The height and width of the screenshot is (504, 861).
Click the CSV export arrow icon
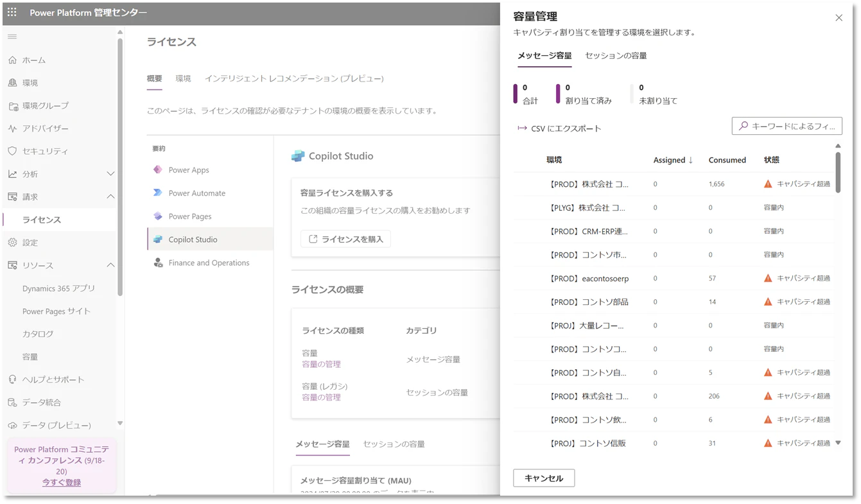[x=522, y=128]
